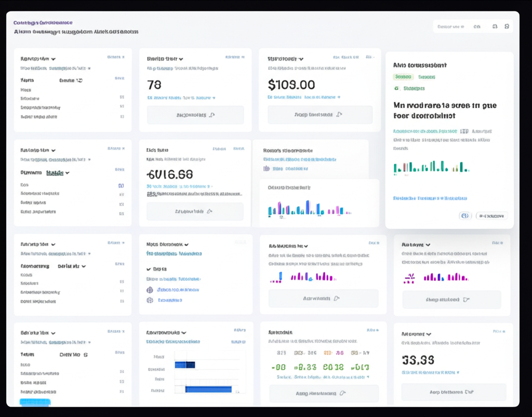The width and height of the screenshot is (532, 417).
Task: Click the green G source icon in the assistant panel
Action: click(396, 88)
